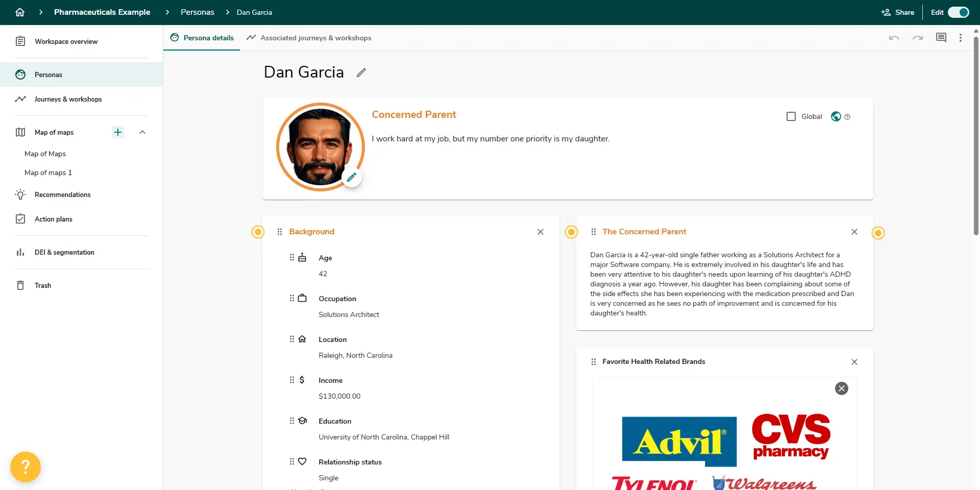Open DEI & segmentation panel
The image size is (980, 490).
(x=64, y=252)
